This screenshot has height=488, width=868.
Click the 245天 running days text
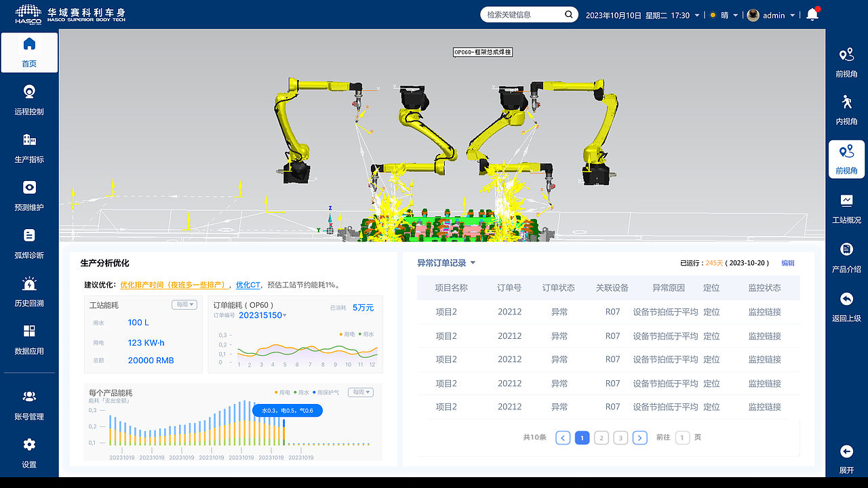[715, 263]
